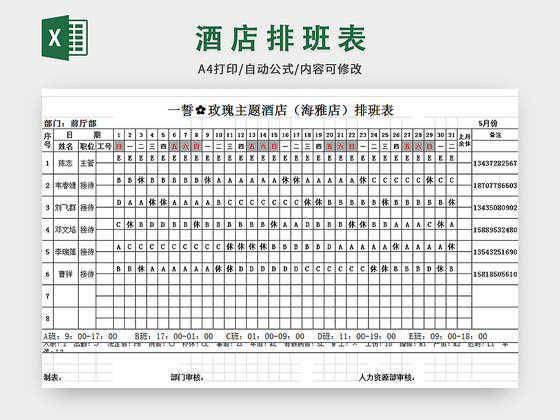Click row 4's day 1 shift C
Image resolution: width=560 pixels, height=420 pixels.
[x=119, y=225]
